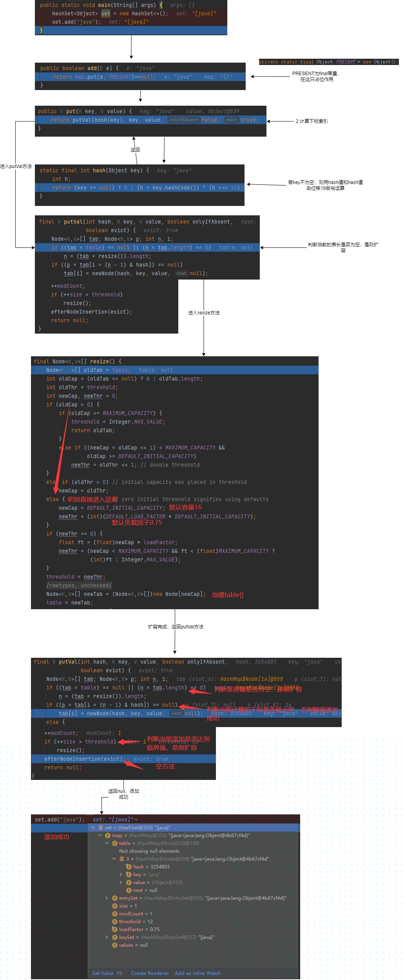Click the 'private static final Object PRESENT' line
Screen dimensions: 404x980
(328, 62)
